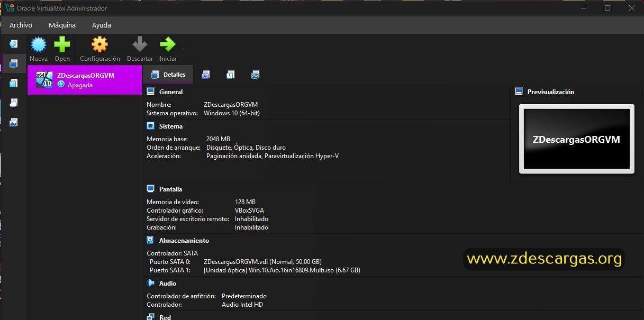Click the machine name value ZDescargasORGVM under General
The height and width of the screenshot is (320, 644).
(231, 105)
